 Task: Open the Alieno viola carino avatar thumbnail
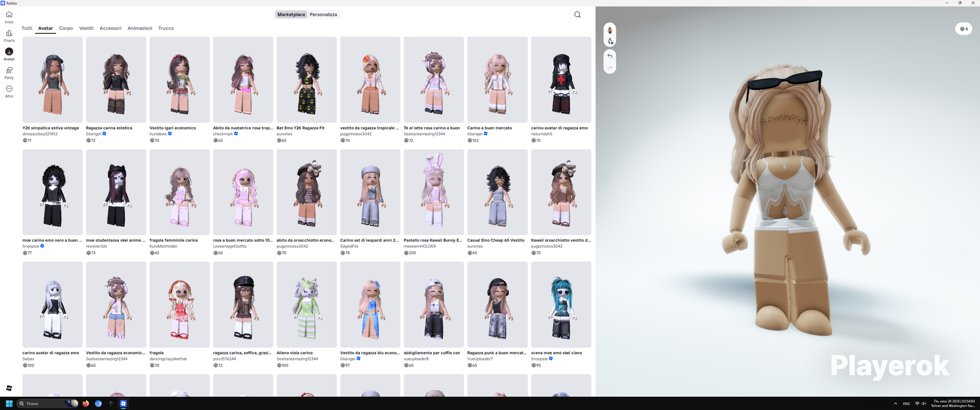307,305
